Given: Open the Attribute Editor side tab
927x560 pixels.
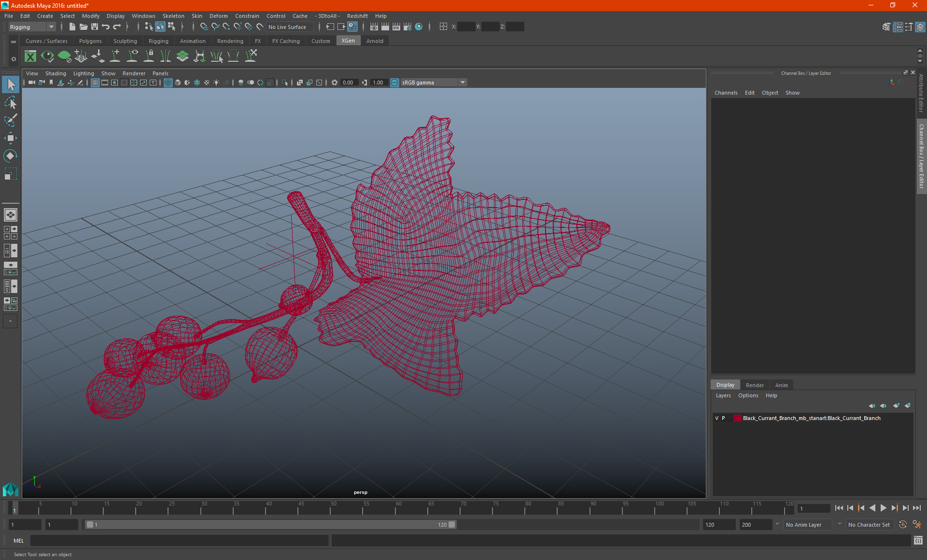Looking at the screenshot, I should pyautogui.click(x=921, y=93).
